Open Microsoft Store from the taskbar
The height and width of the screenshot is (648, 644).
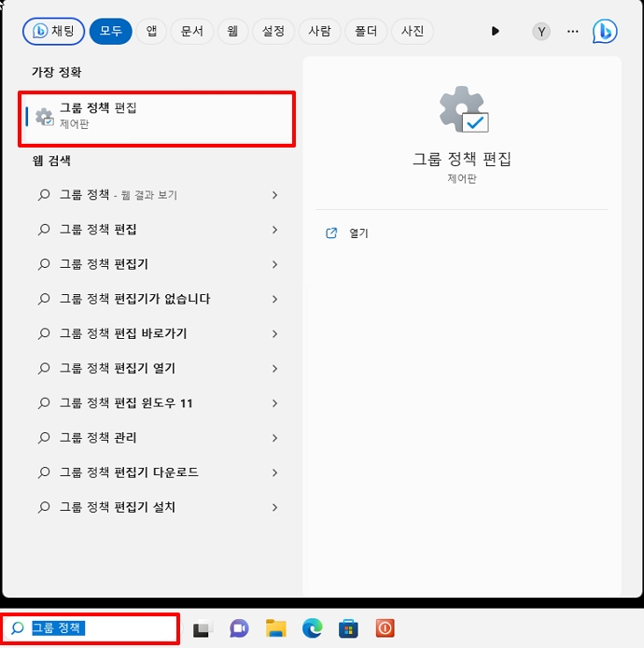[x=348, y=629]
